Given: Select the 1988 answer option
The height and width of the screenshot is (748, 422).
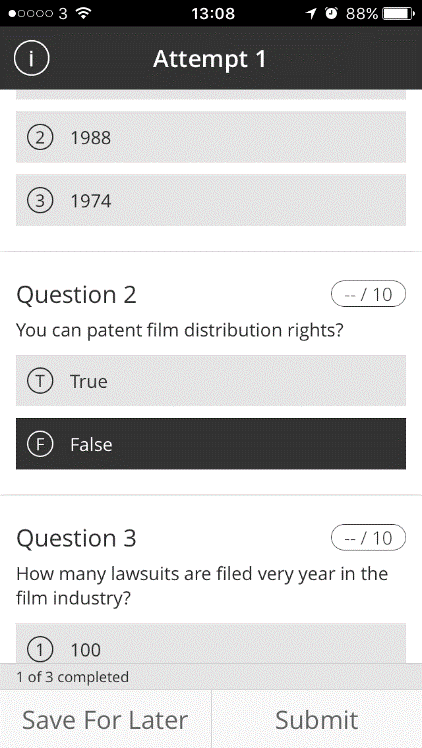Looking at the screenshot, I should [x=211, y=137].
